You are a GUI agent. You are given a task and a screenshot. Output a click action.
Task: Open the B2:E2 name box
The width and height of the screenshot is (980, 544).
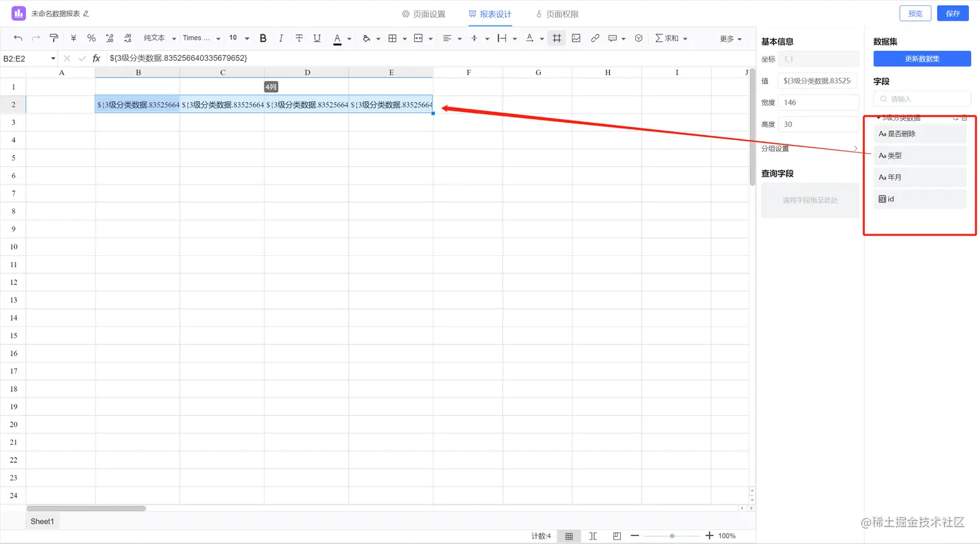pyautogui.click(x=29, y=58)
